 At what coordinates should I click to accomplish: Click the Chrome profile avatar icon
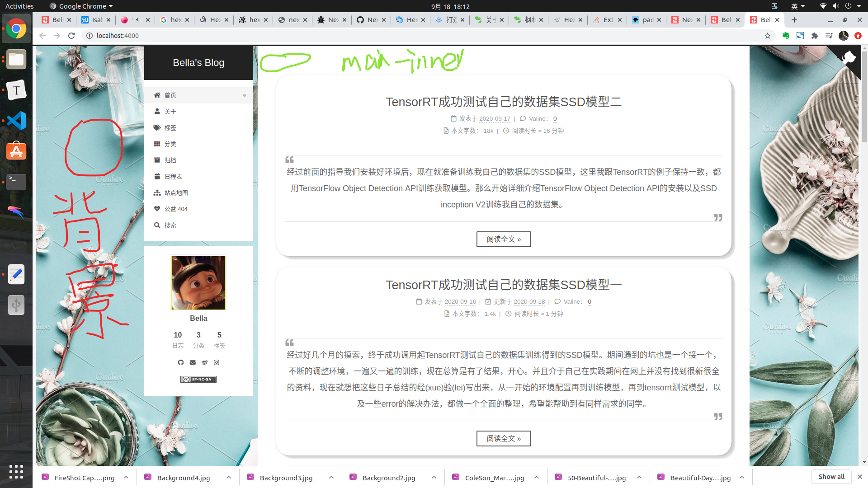843,36
